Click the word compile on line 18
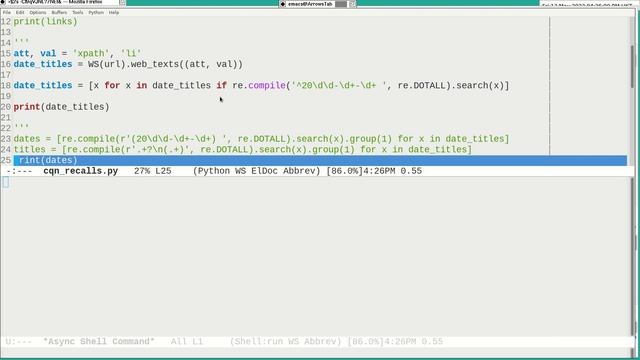The image size is (640, 360). (x=267, y=85)
